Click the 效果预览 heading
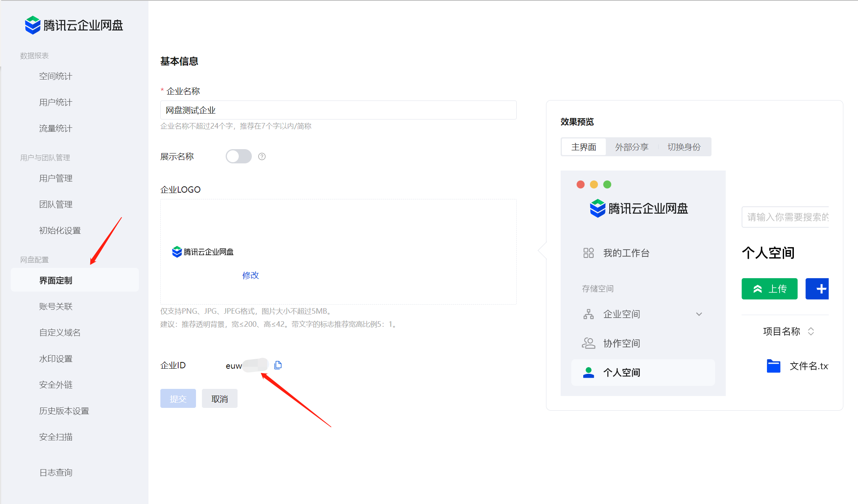Image resolution: width=858 pixels, height=504 pixels. 577,122
